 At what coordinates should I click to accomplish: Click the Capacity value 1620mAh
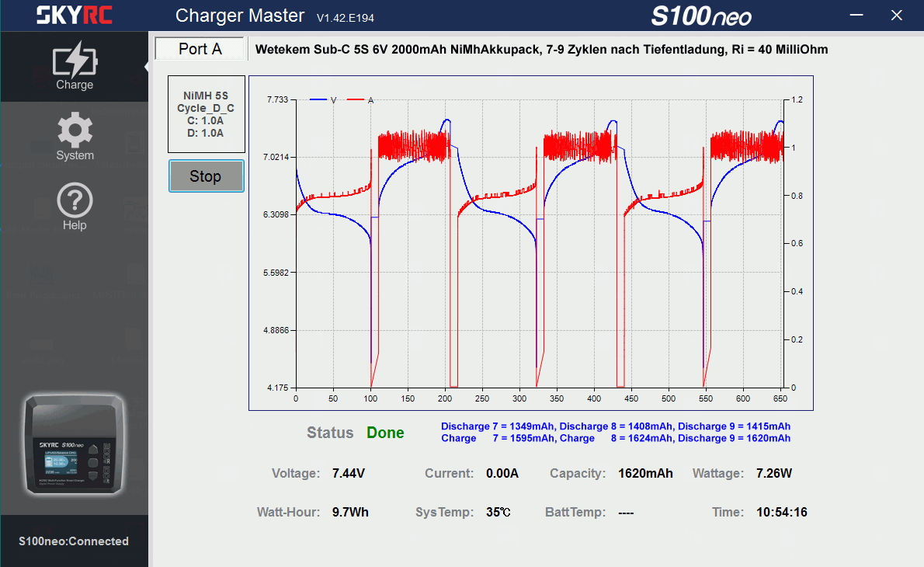tap(645, 473)
